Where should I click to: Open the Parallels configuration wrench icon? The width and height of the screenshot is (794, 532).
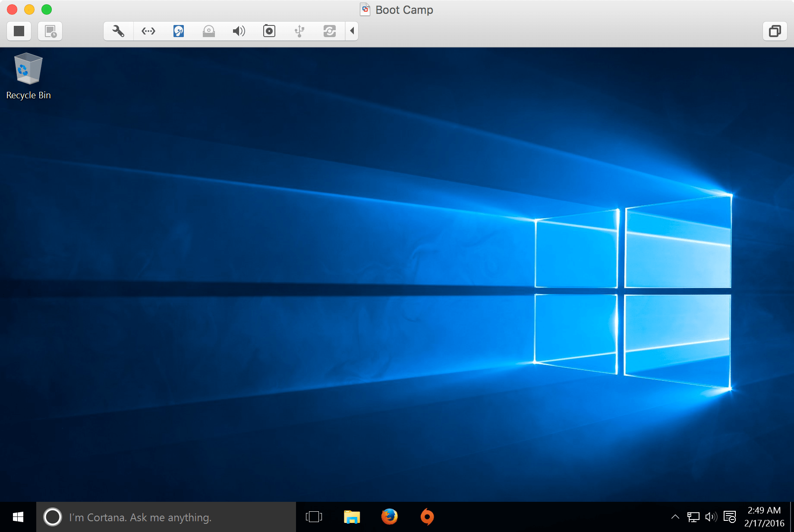pyautogui.click(x=118, y=31)
